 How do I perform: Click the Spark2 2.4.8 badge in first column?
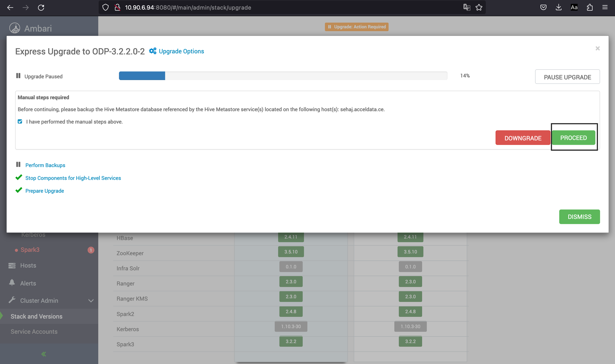pyautogui.click(x=291, y=312)
